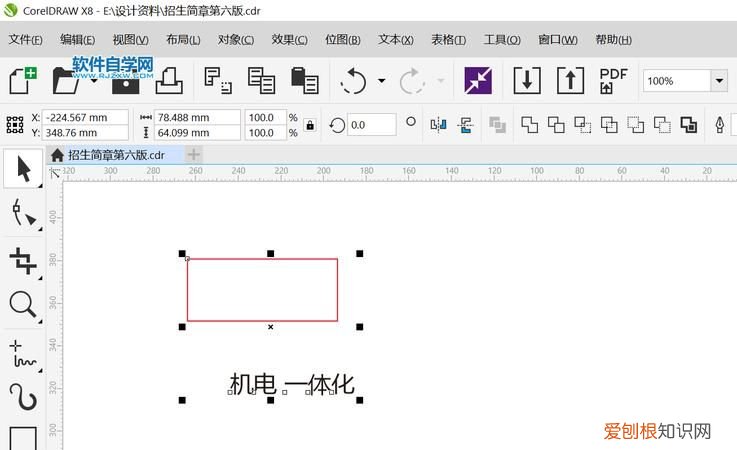The height and width of the screenshot is (450, 737).
Task: Click the Trim shaping icon
Action: (556, 125)
